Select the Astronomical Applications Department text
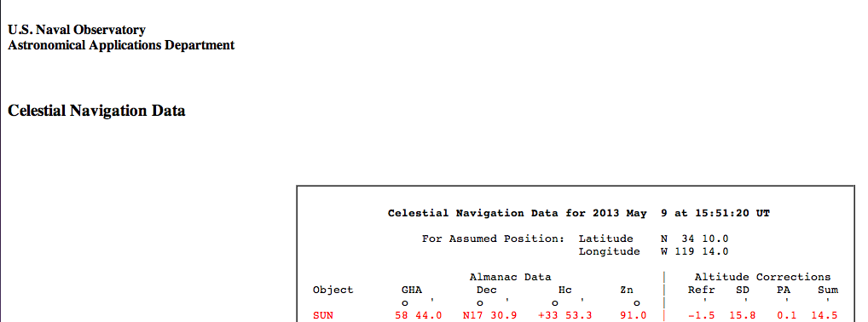This screenshot has height=322, width=868. tap(121, 45)
